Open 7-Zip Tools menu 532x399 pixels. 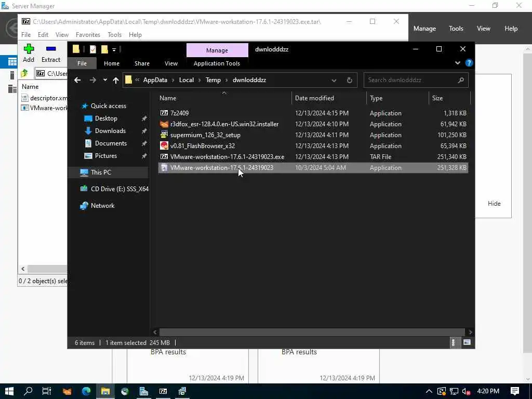coord(114,35)
